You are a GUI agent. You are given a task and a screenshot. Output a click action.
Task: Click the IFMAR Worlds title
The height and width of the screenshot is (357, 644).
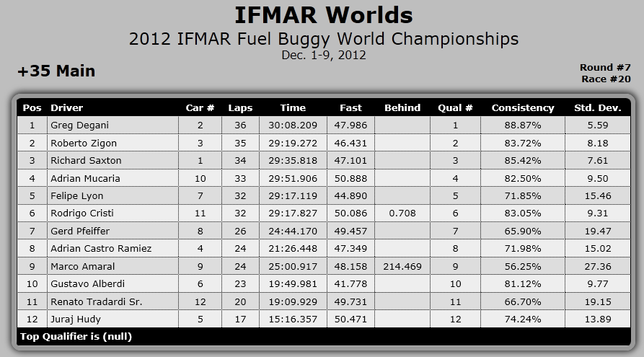click(x=324, y=15)
